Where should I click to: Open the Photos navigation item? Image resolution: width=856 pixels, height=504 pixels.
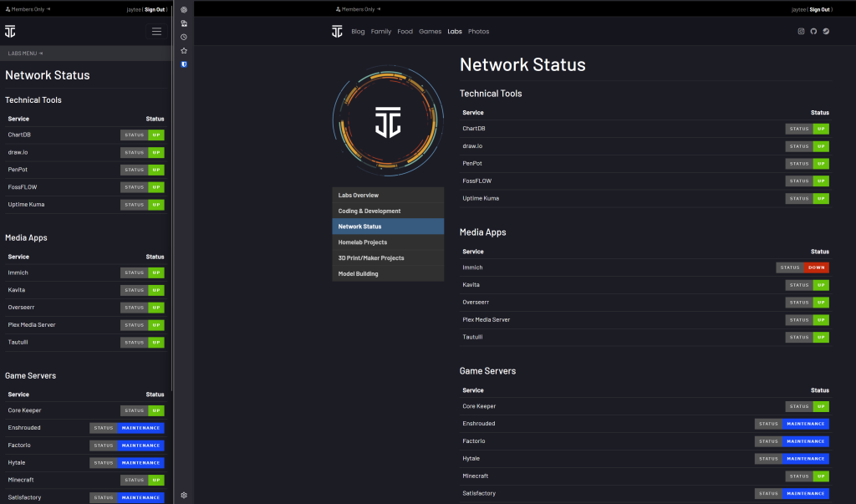pyautogui.click(x=478, y=32)
